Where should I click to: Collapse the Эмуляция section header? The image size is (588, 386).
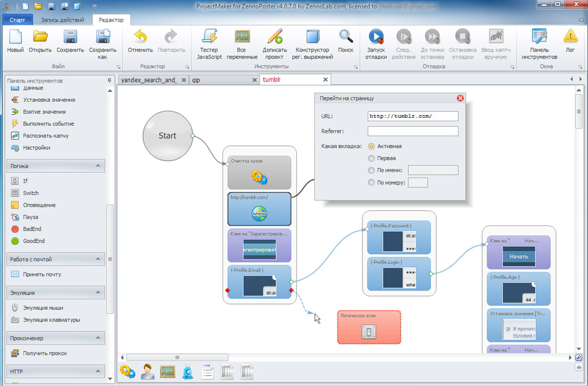click(x=97, y=292)
